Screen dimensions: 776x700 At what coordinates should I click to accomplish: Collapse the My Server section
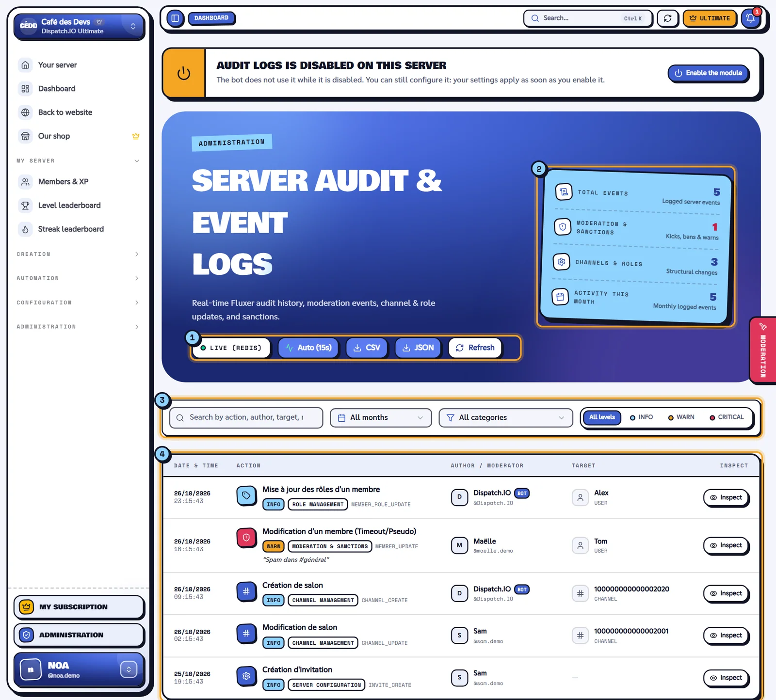click(x=78, y=161)
